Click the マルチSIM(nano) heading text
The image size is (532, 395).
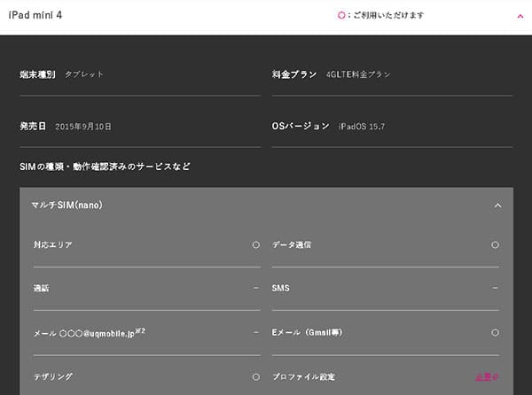click(x=66, y=205)
